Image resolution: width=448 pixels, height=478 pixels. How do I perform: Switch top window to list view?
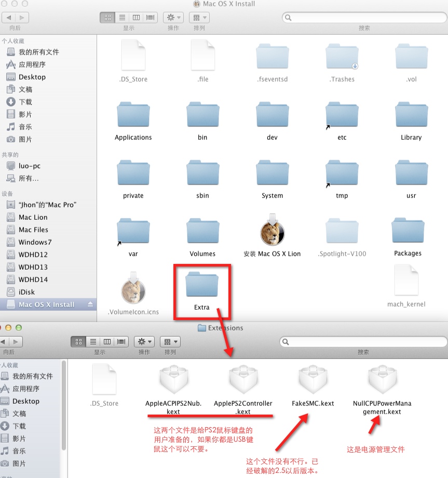[x=122, y=18]
